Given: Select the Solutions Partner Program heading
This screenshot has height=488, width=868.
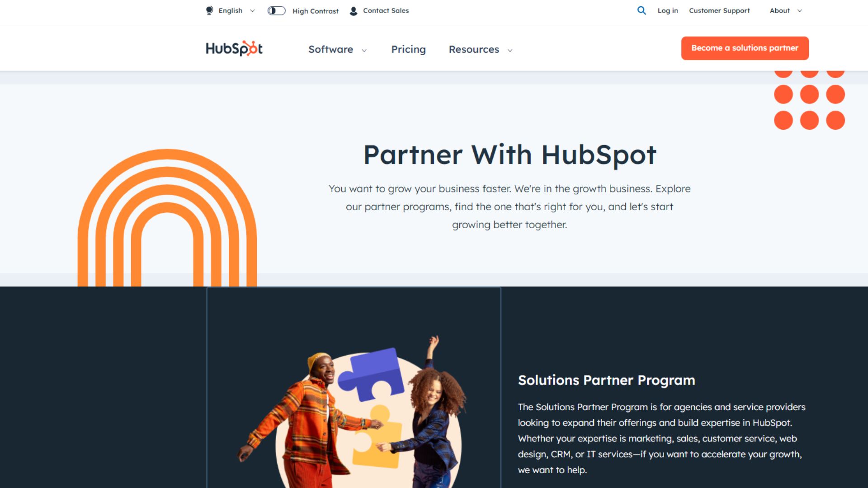Looking at the screenshot, I should pyautogui.click(x=606, y=380).
